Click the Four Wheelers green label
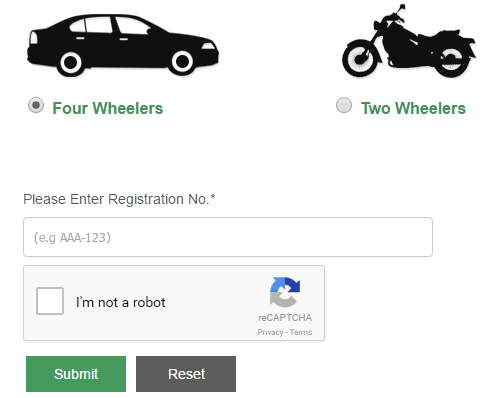Image resolution: width=485 pixels, height=398 pixels. 108,108
